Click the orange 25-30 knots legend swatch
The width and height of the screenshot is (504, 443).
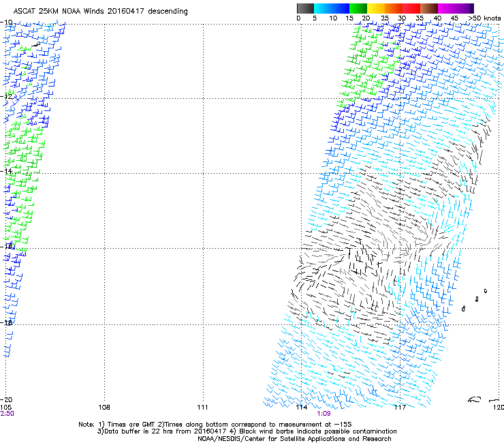394,8
